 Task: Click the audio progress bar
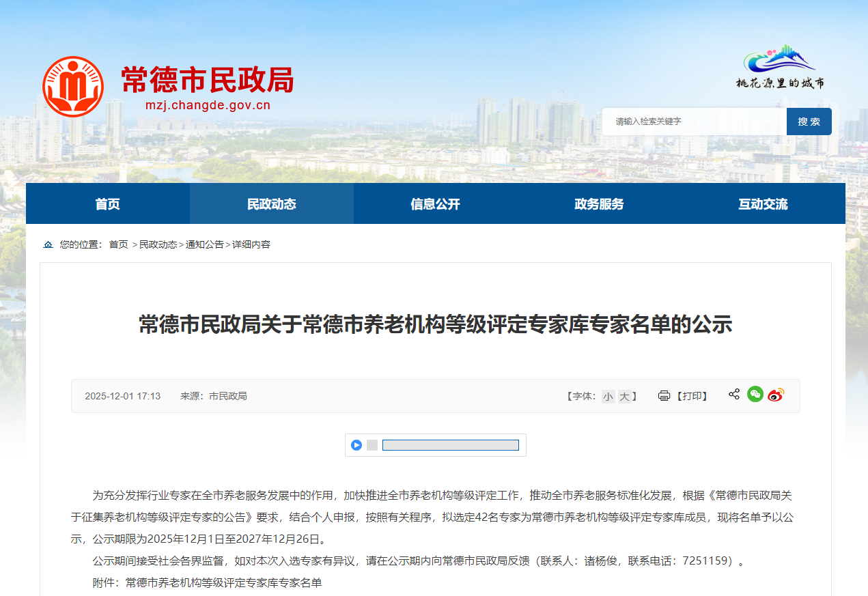point(450,445)
